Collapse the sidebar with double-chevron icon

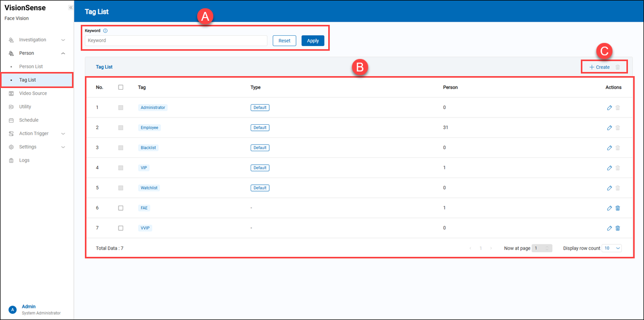tap(70, 8)
